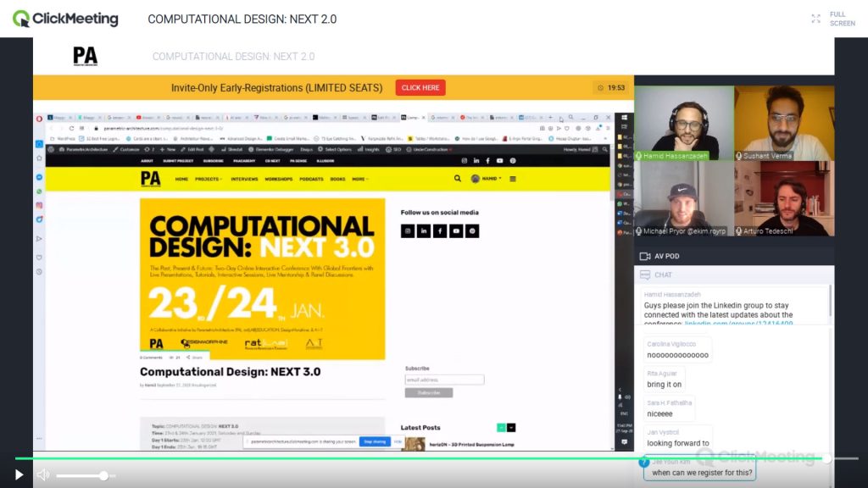
Task: Open PAACADEMY in the top bar
Action: point(244,161)
